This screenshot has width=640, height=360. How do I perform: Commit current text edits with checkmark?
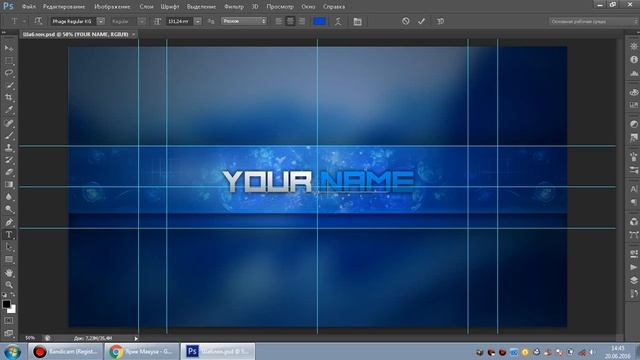pyautogui.click(x=421, y=21)
